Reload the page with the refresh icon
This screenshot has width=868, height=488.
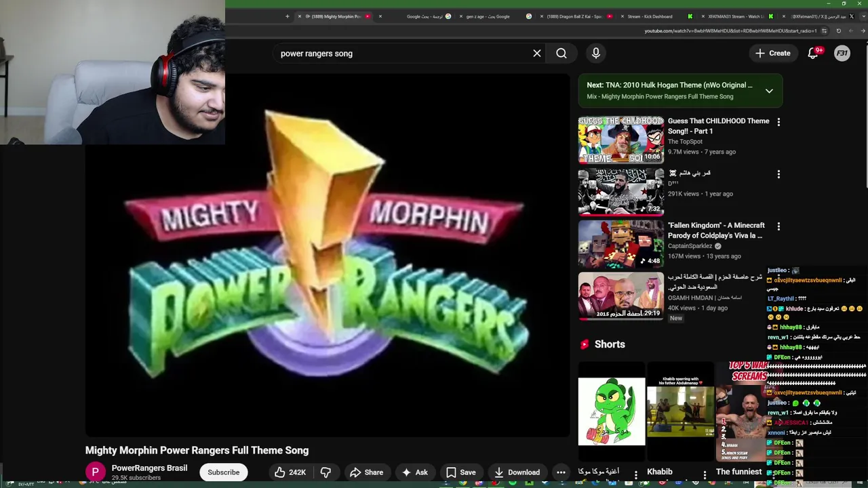click(x=839, y=30)
